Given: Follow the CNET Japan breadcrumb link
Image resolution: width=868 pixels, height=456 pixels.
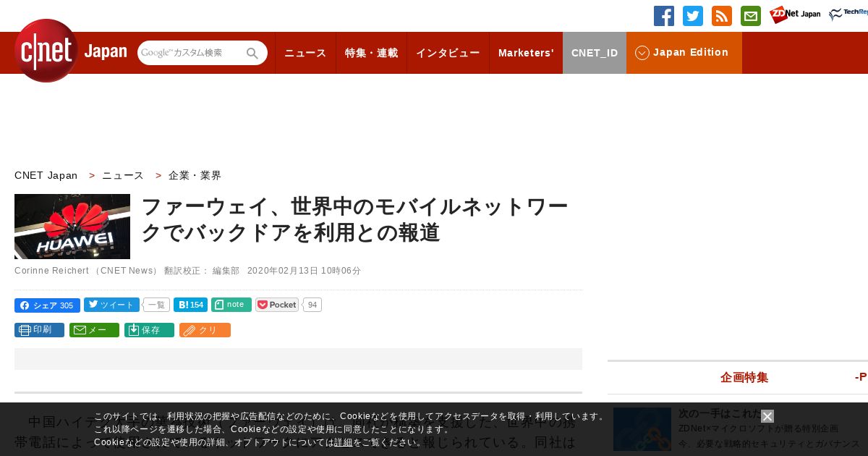Looking at the screenshot, I should (x=46, y=175).
